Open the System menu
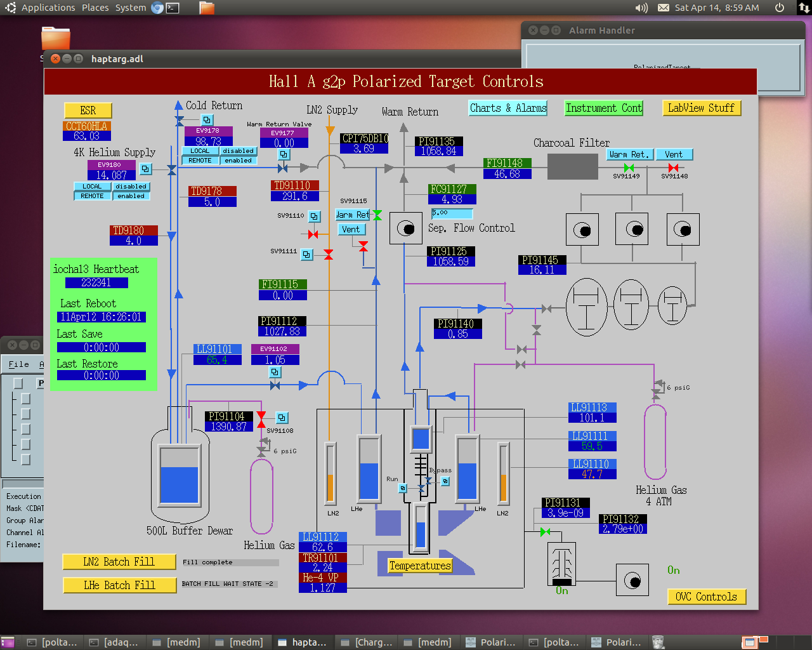The width and height of the screenshot is (812, 650). tap(131, 8)
